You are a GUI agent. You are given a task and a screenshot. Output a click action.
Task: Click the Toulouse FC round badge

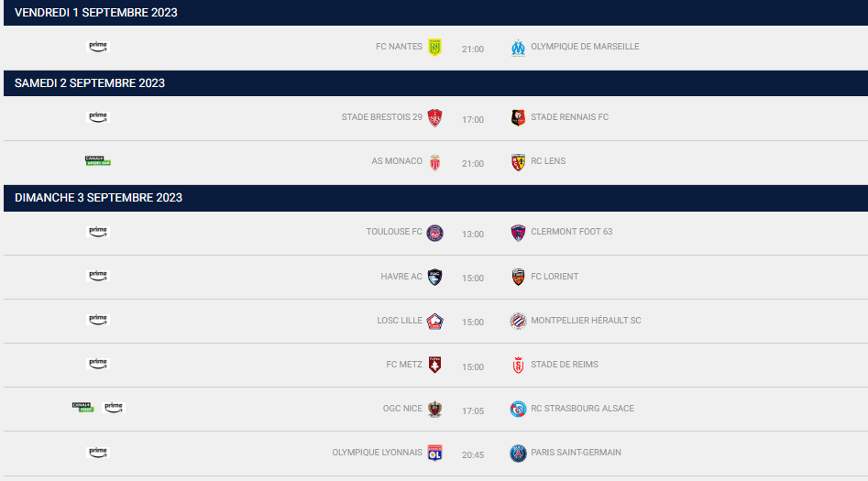pos(435,233)
